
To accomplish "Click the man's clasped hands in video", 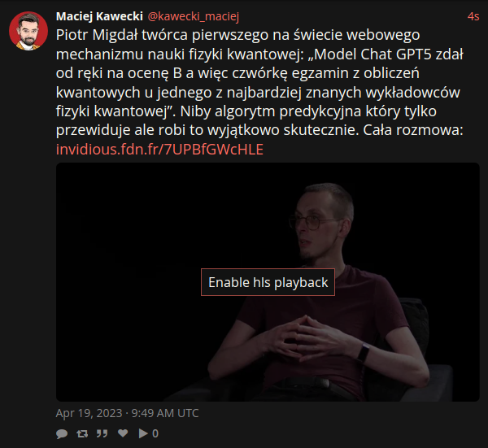I will 308,337.
